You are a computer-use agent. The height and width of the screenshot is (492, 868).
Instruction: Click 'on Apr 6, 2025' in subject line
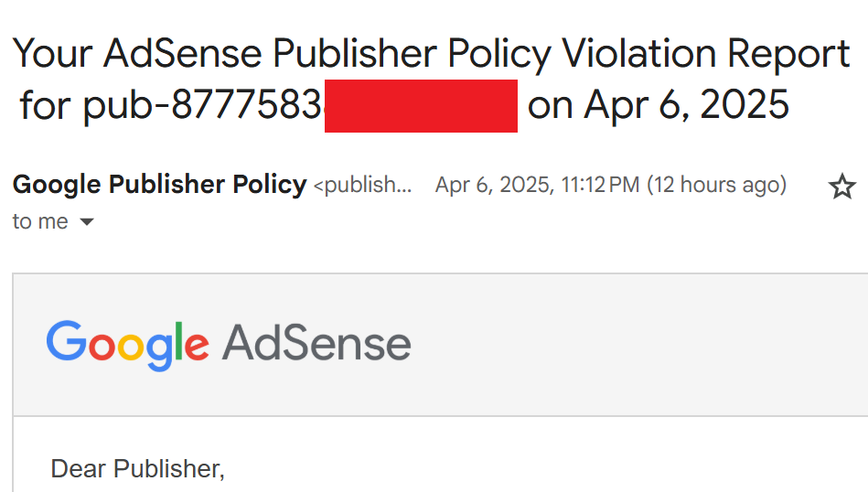659,105
